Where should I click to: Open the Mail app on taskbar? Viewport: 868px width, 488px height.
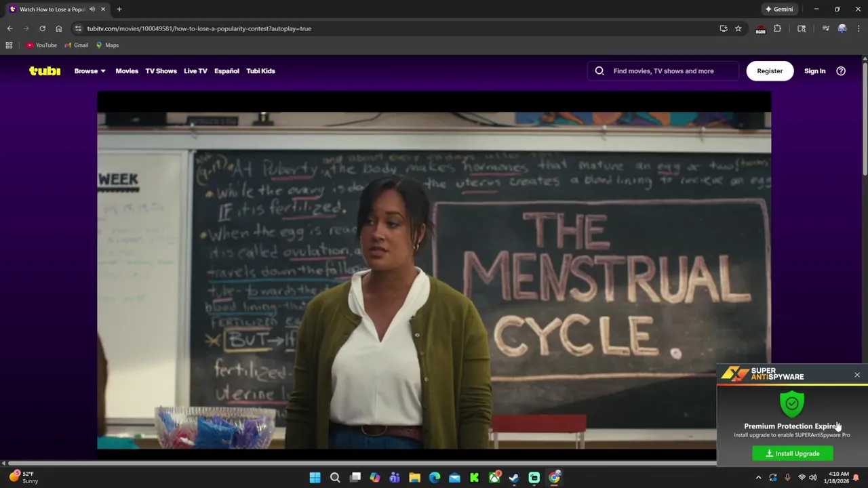pyautogui.click(x=454, y=478)
